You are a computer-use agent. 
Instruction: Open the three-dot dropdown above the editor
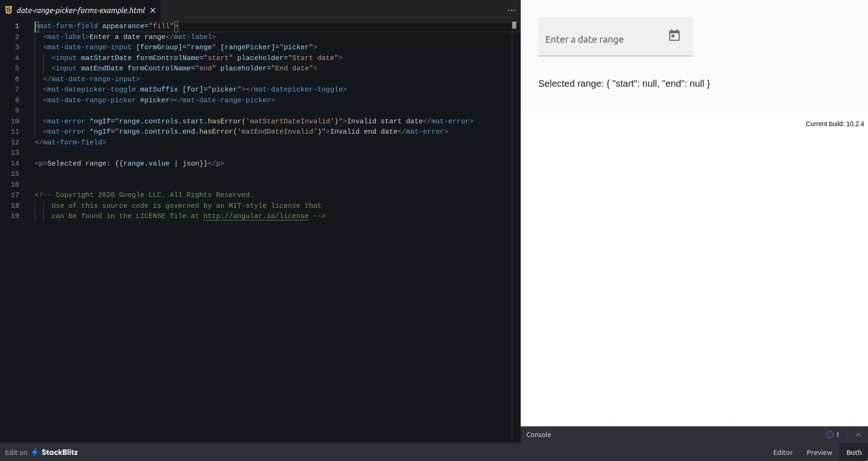click(x=511, y=10)
